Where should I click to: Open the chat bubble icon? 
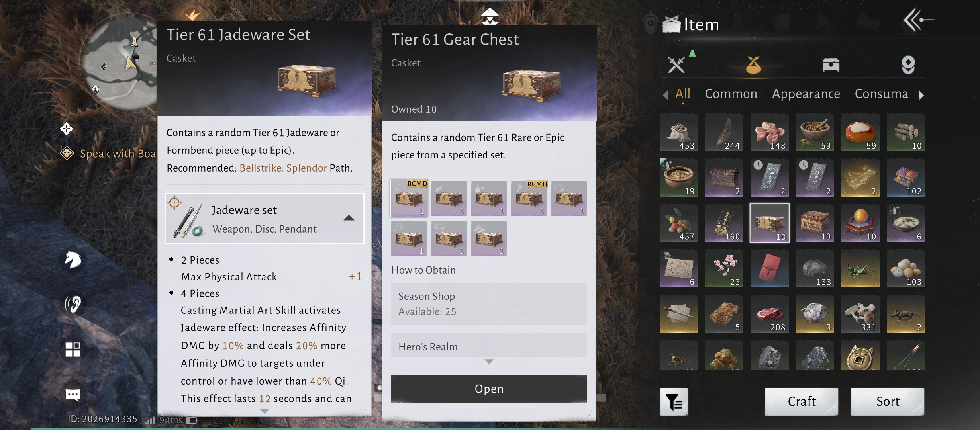[x=73, y=395]
